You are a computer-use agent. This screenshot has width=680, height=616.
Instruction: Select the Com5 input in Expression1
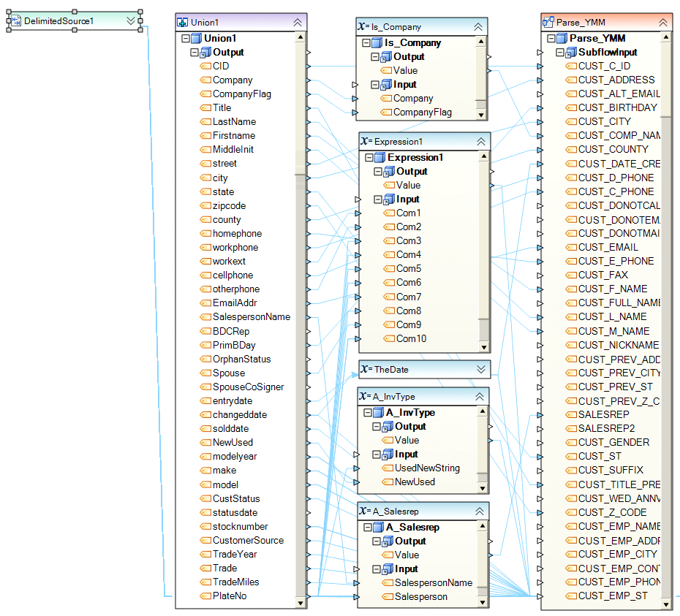pos(409,269)
